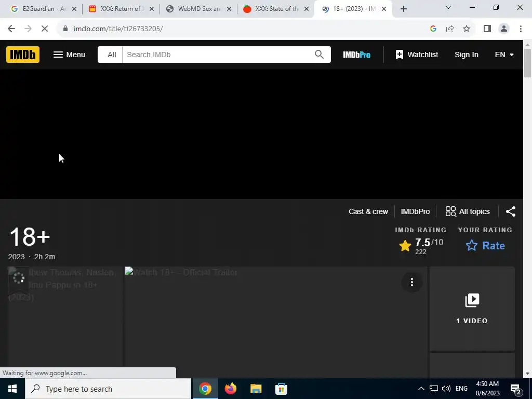532x399 pixels.
Task: Open the notification center icon
Action: [516, 389]
